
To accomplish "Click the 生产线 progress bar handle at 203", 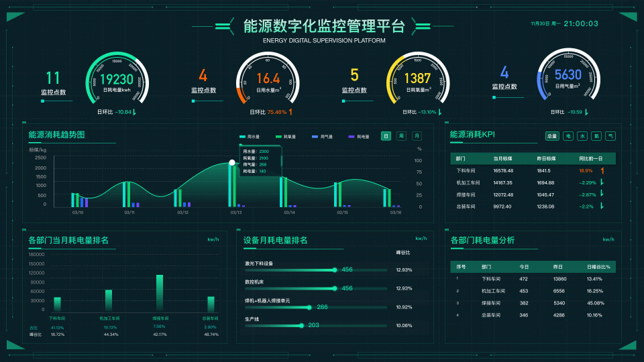I will 301,326.
